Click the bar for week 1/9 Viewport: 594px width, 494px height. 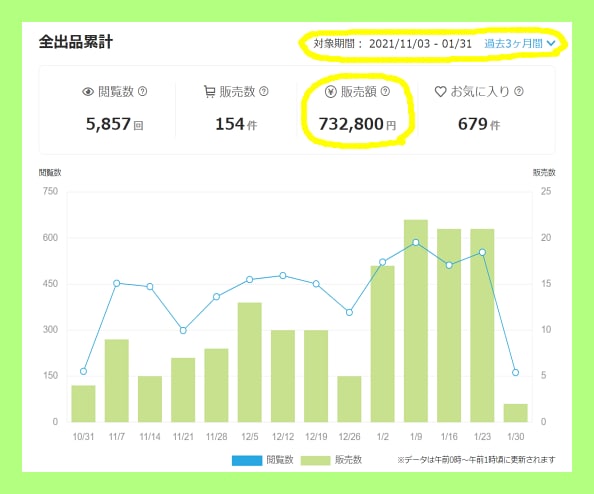coord(416,321)
